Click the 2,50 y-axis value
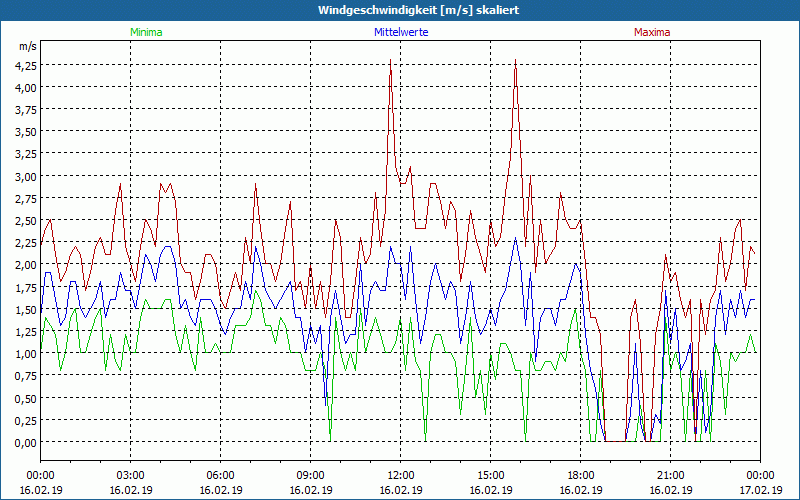This screenshot has width=800, height=500. [x=26, y=220]
